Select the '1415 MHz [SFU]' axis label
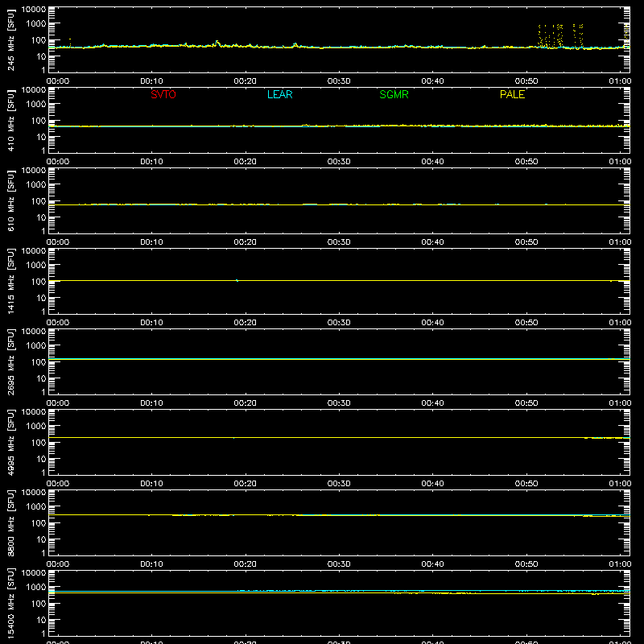The image size is (644, 644). (x=11, y=281)
